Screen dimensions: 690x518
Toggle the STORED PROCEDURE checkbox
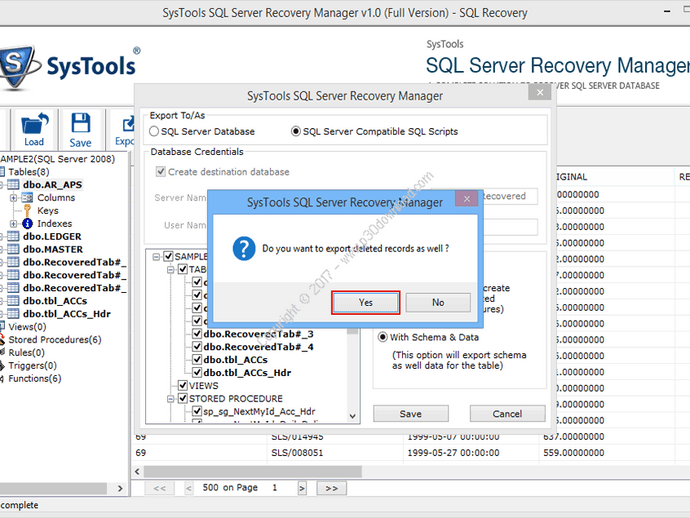point(183,398)
